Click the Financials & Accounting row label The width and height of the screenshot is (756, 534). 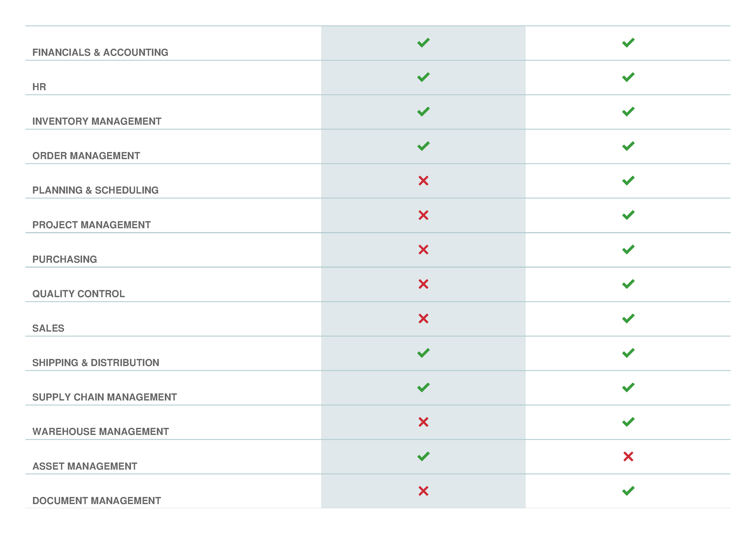pos(100,53)
